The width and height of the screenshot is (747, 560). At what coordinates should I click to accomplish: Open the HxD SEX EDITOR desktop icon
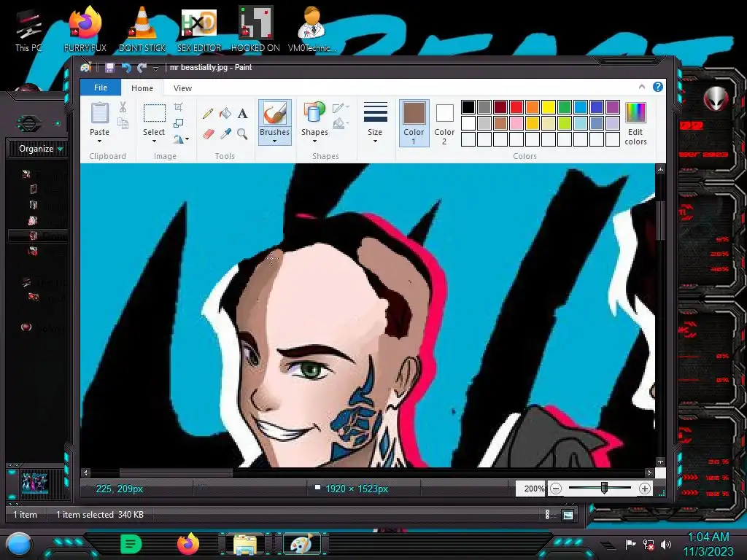pos(199,28)
